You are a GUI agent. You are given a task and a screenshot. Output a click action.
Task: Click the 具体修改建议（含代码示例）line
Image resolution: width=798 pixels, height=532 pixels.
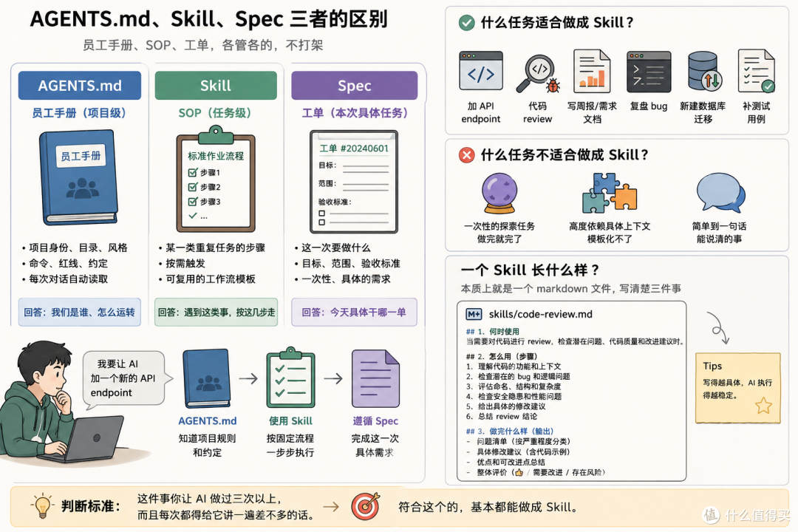click(518, 451)
